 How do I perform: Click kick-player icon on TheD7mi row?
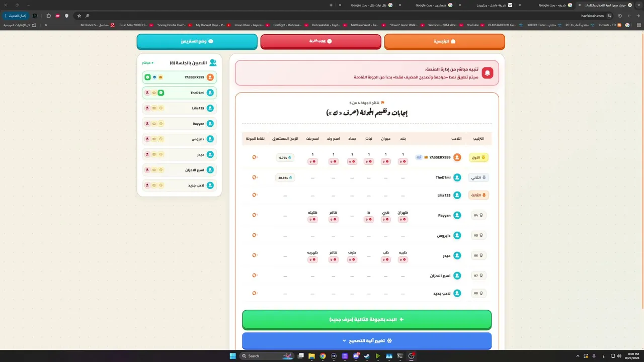147,93
